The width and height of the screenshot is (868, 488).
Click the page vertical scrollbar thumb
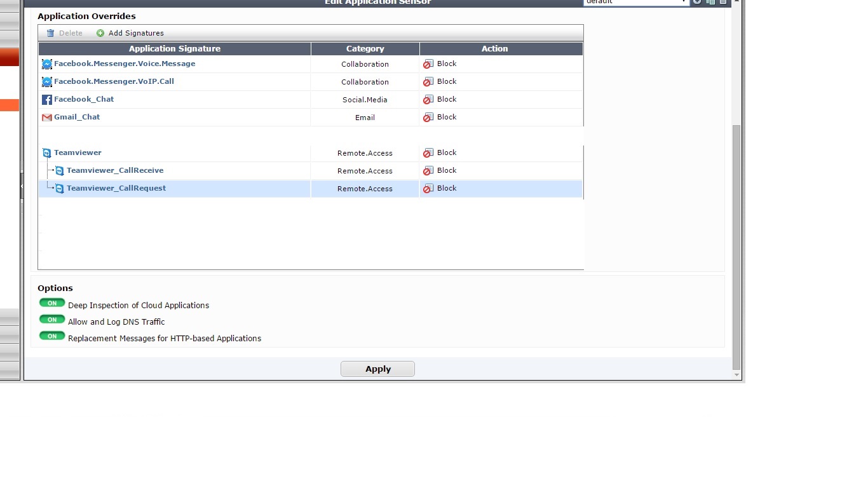click(736, 247)
